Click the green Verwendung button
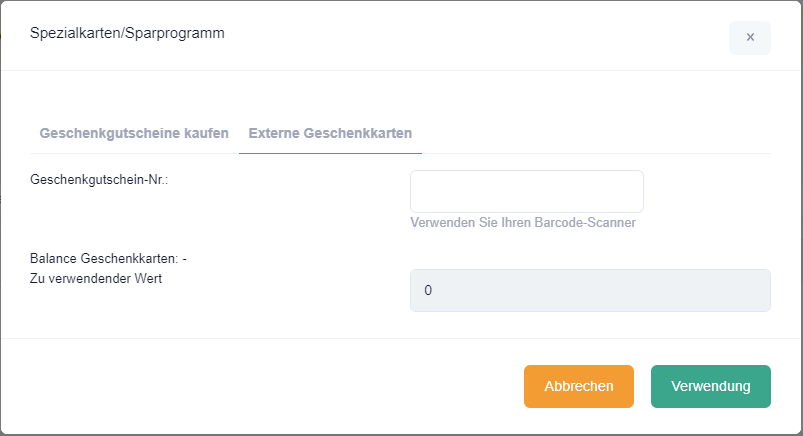803x436 pixels. click(710, 386)
